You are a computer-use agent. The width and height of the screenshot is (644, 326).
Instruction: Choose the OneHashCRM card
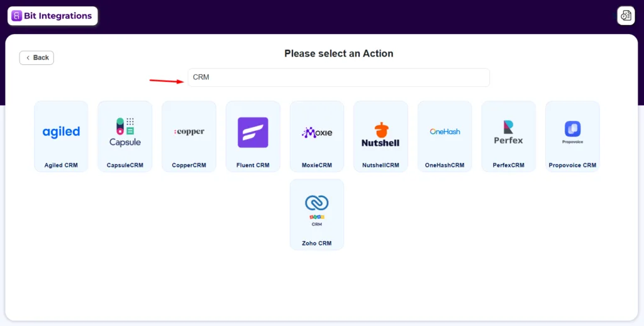pyautogui.click(x=445, y=137)
